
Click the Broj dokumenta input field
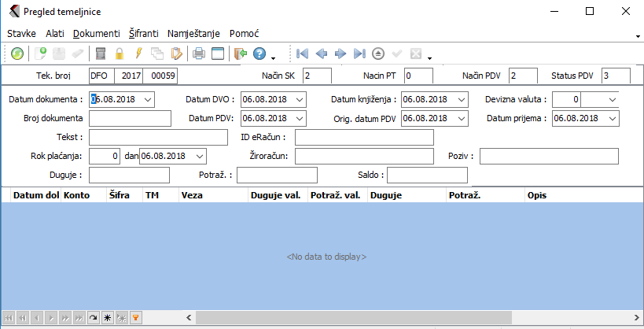point(130,118)
